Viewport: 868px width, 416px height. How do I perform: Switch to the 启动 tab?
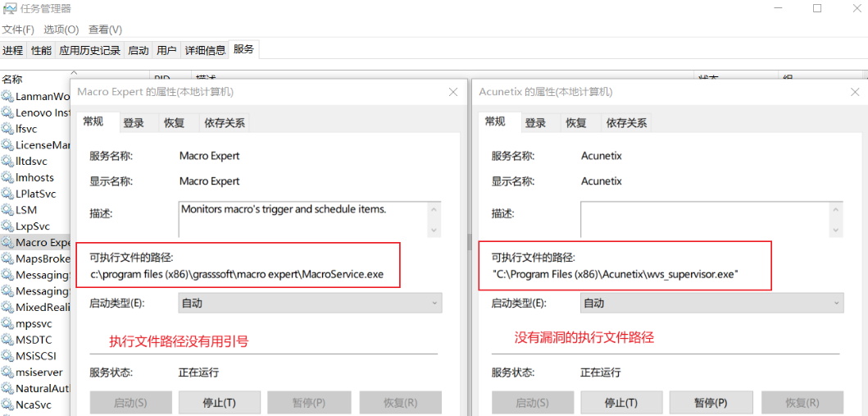click(x=139, y=50)
